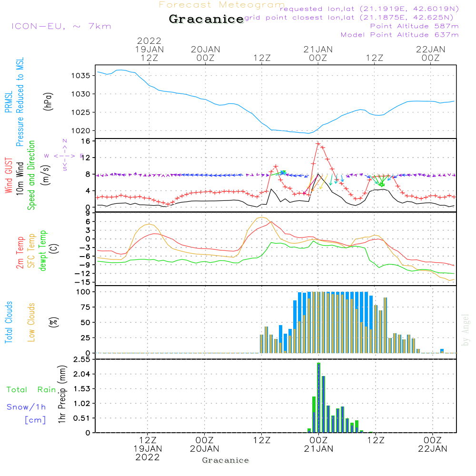Click the "(m/s)" unit label

coord(46,176)
